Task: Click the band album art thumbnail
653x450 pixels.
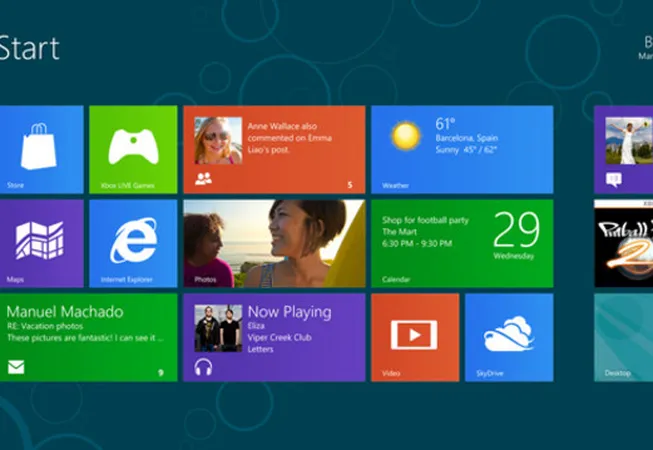Action: point(218,328)
